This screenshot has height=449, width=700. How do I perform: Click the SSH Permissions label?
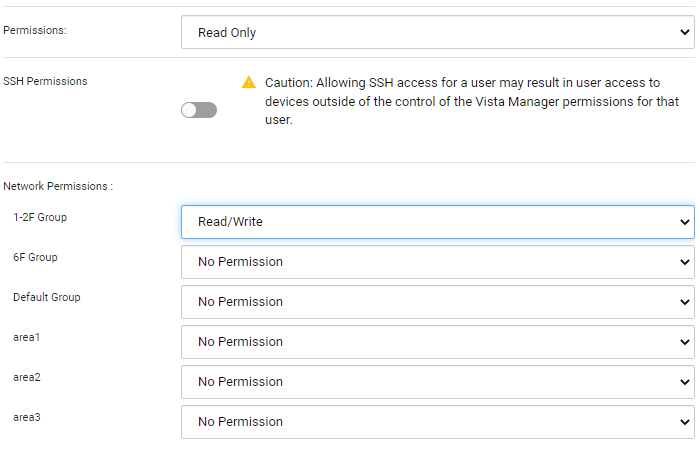click(45, 81)
